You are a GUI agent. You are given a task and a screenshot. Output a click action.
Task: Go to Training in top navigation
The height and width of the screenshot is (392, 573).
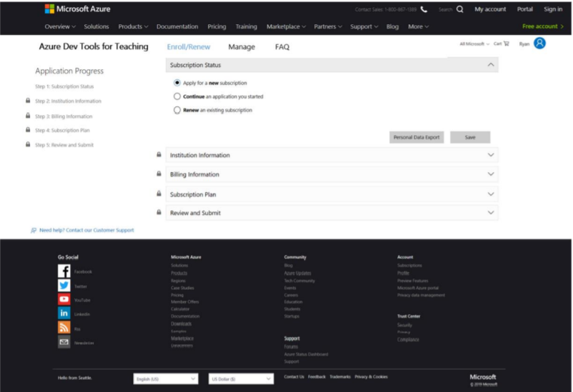246,26
